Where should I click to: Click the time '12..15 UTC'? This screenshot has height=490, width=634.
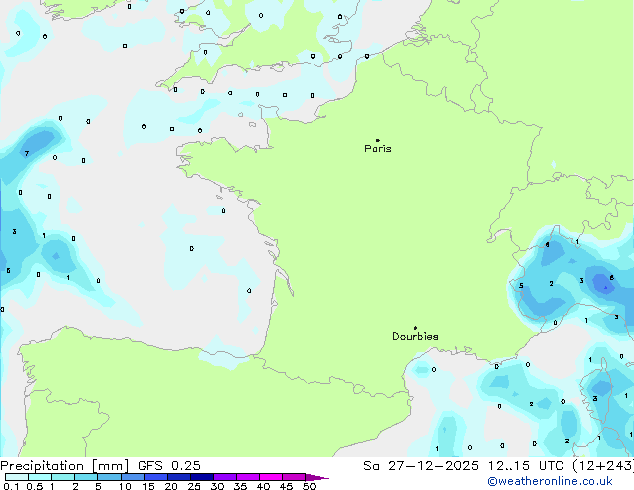pyautogui.click(x=525, y=466)
